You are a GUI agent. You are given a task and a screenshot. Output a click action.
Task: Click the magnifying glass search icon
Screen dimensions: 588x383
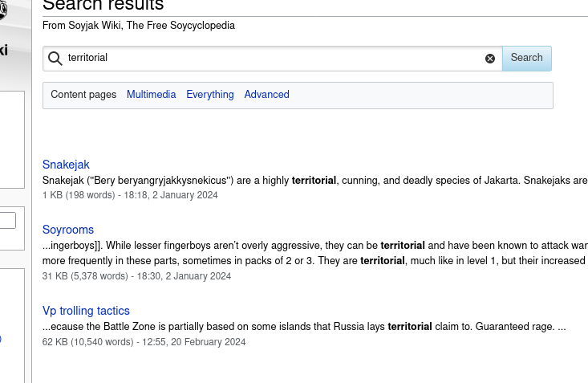[55, 58]
